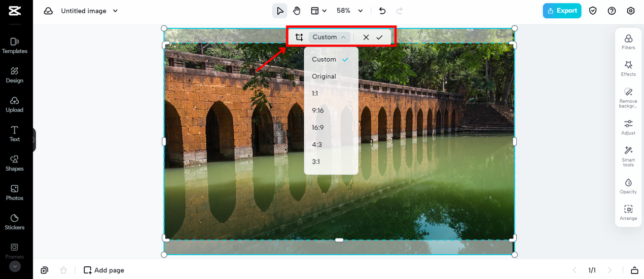Choose 3:1 crop ratio
Viewport: 644px width, 279px height.
click(331, 162)
